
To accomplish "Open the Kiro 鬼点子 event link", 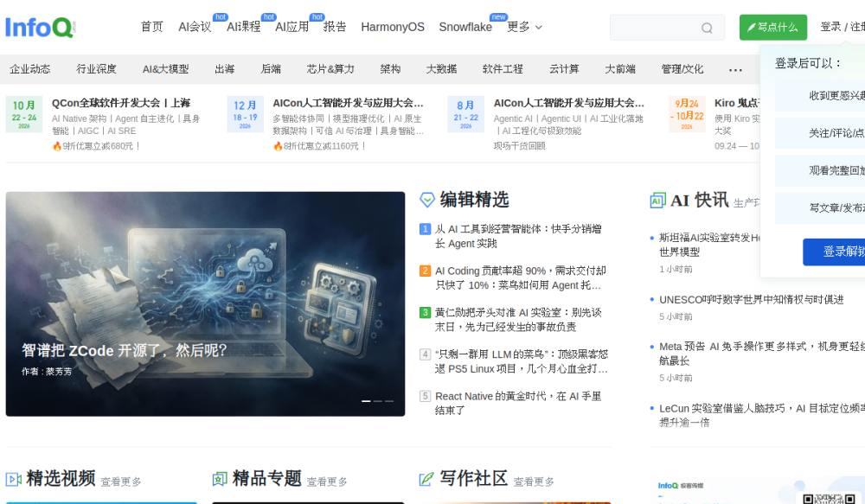I will click(x=737, y=103).
